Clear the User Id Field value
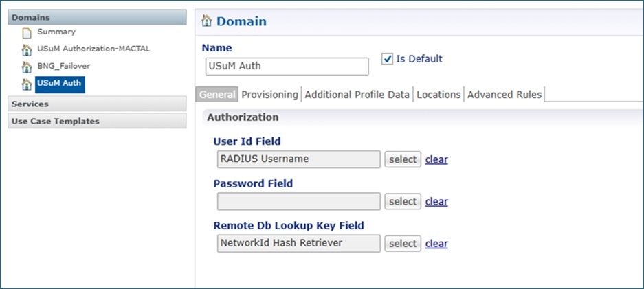This screenshot has width=644, height=289. click(436, 159)
